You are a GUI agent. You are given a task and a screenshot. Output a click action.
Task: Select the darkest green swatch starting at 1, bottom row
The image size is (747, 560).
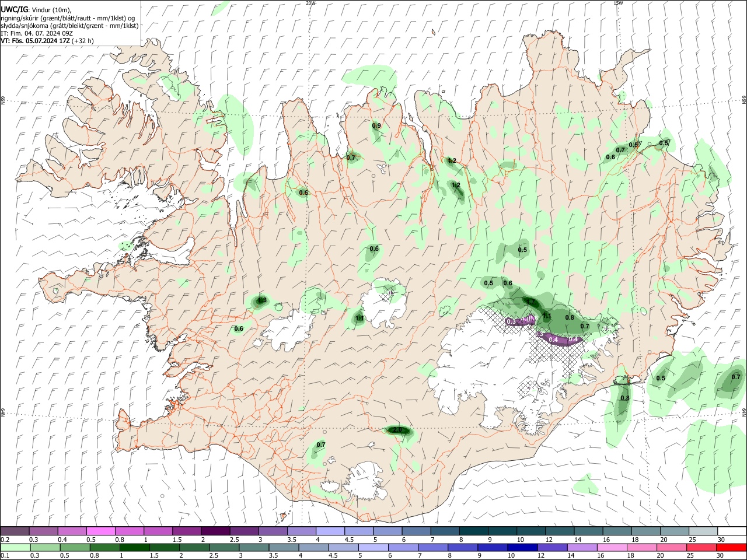tap(134, 547)
